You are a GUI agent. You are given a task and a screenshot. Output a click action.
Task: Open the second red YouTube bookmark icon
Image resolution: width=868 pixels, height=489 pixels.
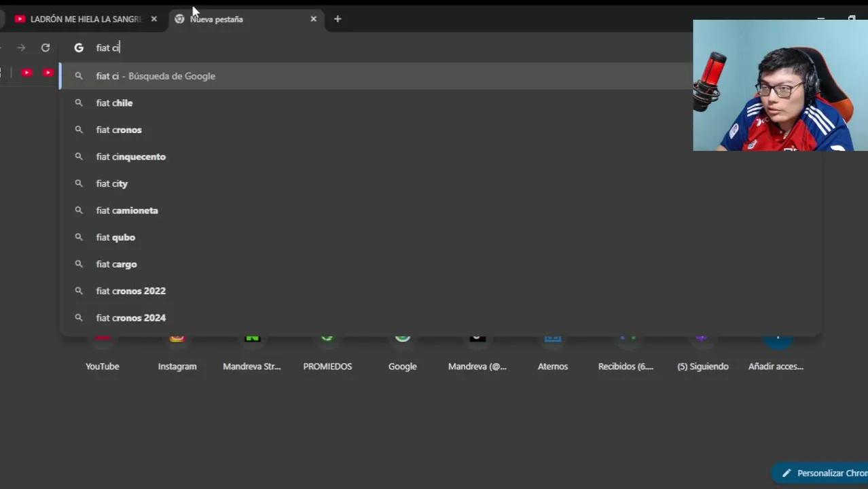click(x=48, y=73)
